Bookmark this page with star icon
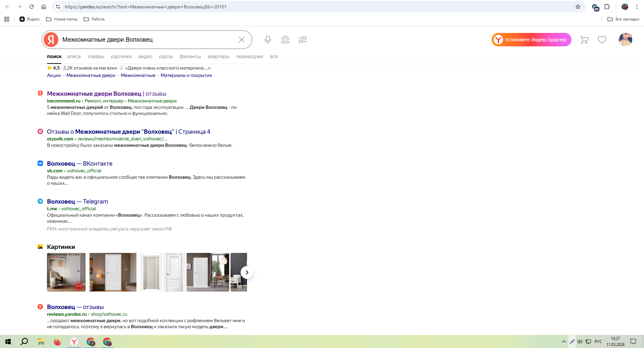 (578, 7)
